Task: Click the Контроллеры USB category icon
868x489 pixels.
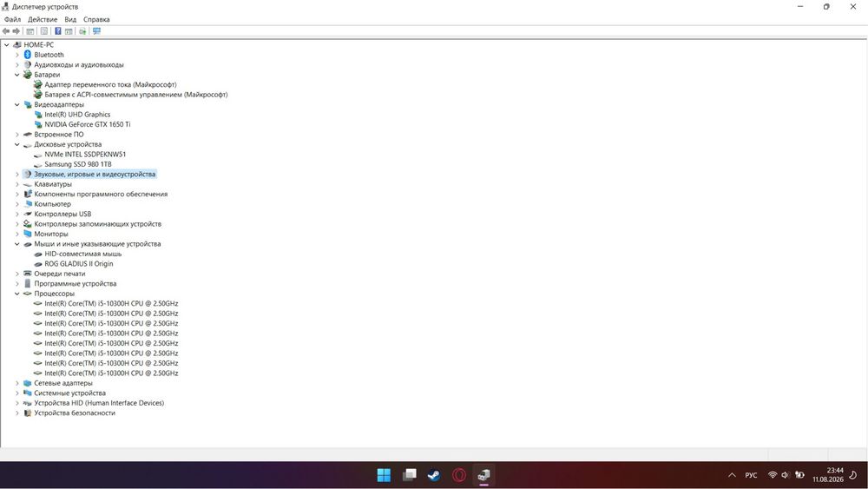Action: [x=28, y=214]
